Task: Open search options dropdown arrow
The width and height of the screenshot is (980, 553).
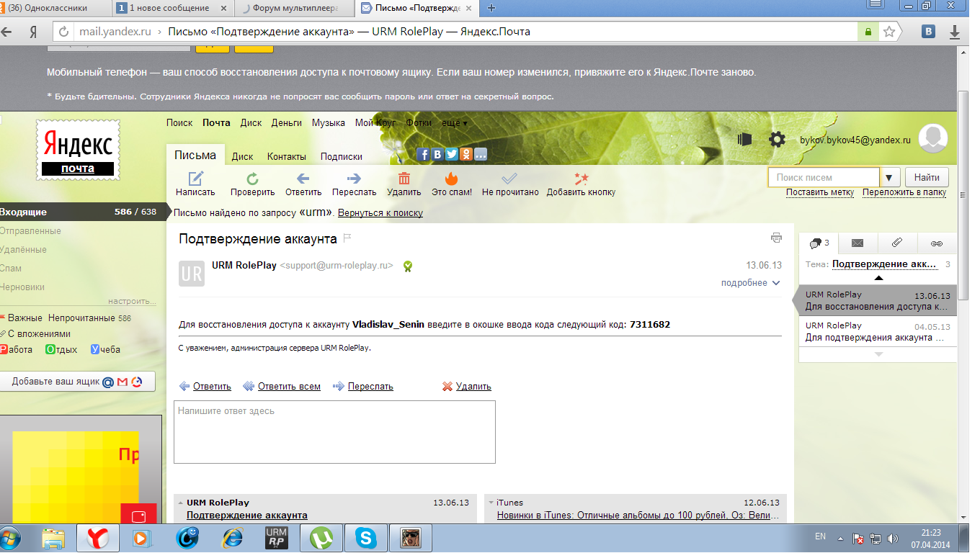Action: tap(891, 177)
